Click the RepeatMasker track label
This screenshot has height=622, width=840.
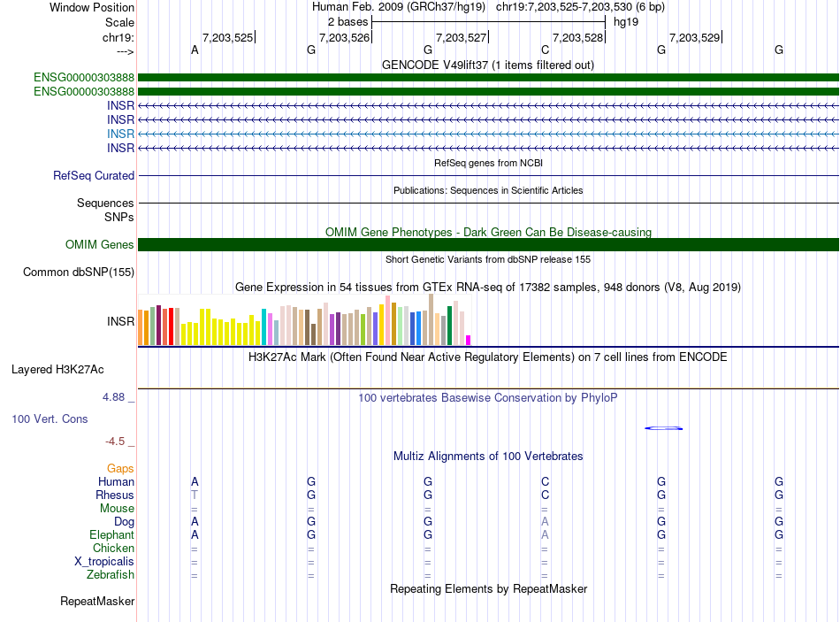coord(97,601)
